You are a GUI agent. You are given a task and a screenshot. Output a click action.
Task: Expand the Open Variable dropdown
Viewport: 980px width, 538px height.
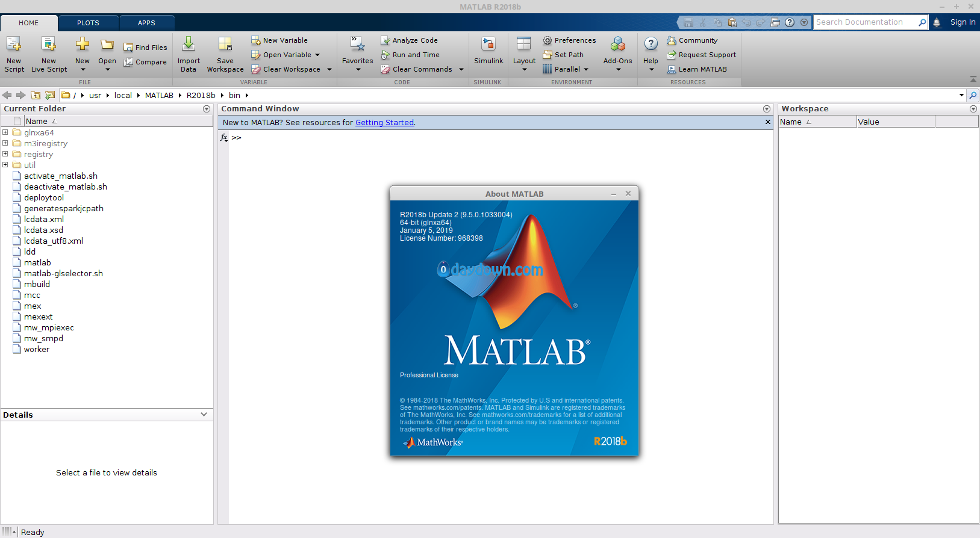coord(317,55)
